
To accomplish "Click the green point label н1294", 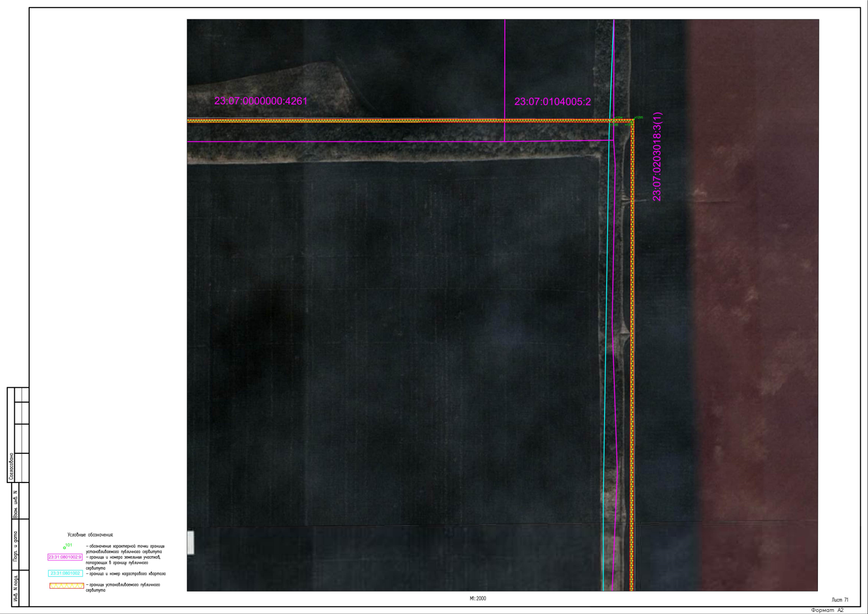I will [x=618, y=118].
